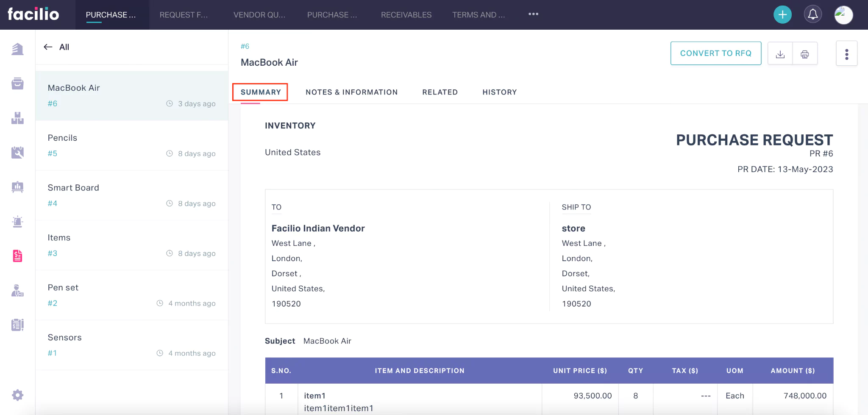Viewport: 868px width, 415px height.
Task: Click the #6 ID above the MacBook Air title
Action: click(245, 46)
